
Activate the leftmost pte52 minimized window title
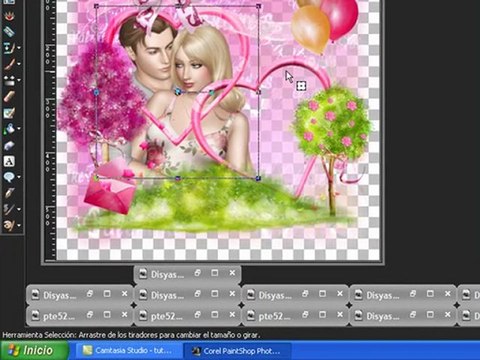coord(59,316)
